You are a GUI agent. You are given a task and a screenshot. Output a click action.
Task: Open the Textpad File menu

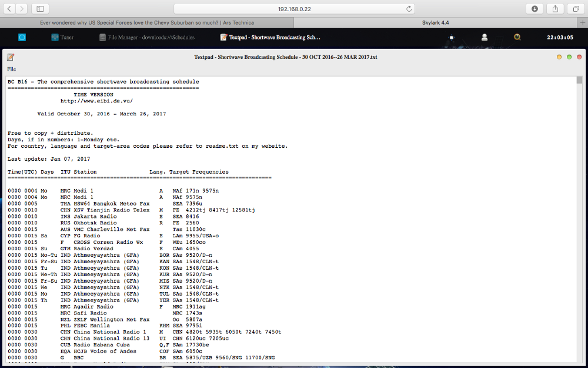12,69
